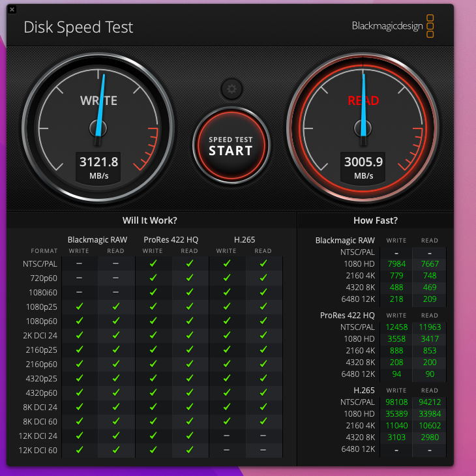Click the How Fast? heading
The image size is (476, 476).
(x=375, y=220)
